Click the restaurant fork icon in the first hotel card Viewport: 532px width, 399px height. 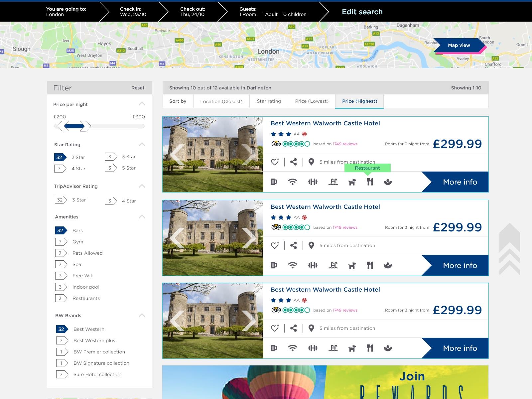point(370,182)
